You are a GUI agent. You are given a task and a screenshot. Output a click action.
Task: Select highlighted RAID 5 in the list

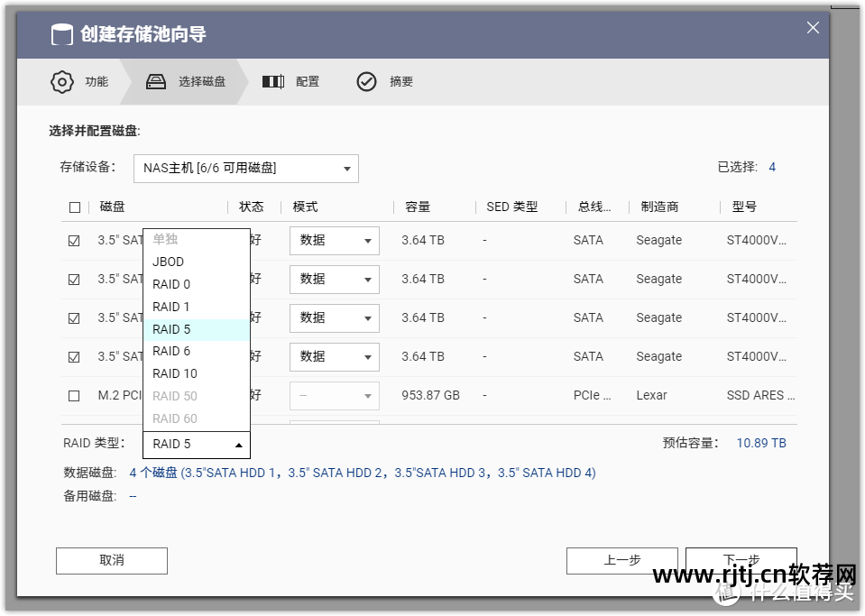coord(197,329)
